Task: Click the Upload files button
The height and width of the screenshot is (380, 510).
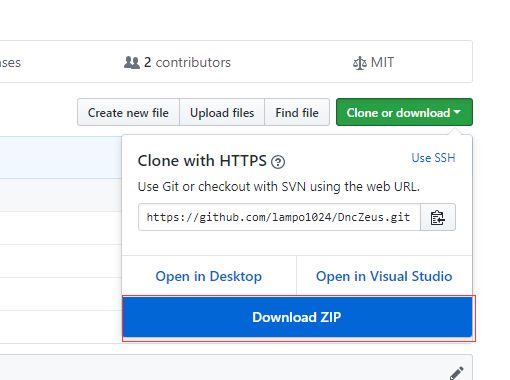Action: click(x=222, y=112)
